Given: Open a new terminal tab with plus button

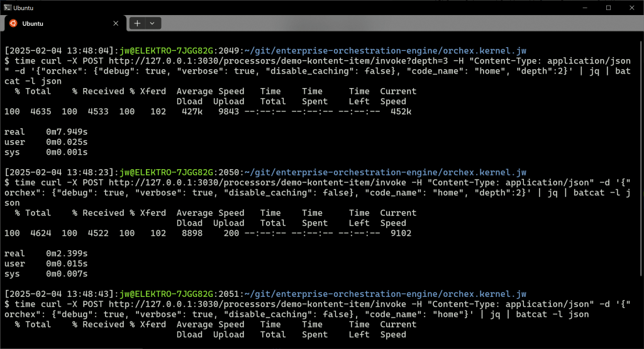Looking at the screenshot, I should (x=137, y=23).
